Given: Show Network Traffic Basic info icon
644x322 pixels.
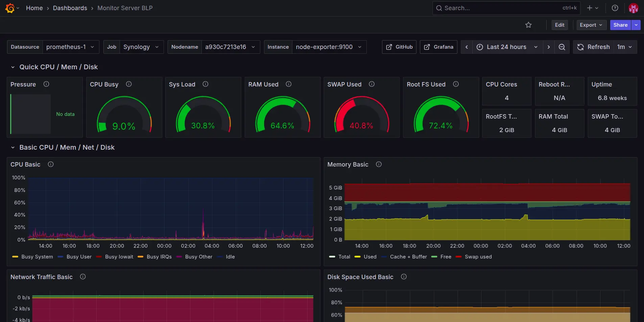Looking at the screenshot, I should click(x=83, y=277).
